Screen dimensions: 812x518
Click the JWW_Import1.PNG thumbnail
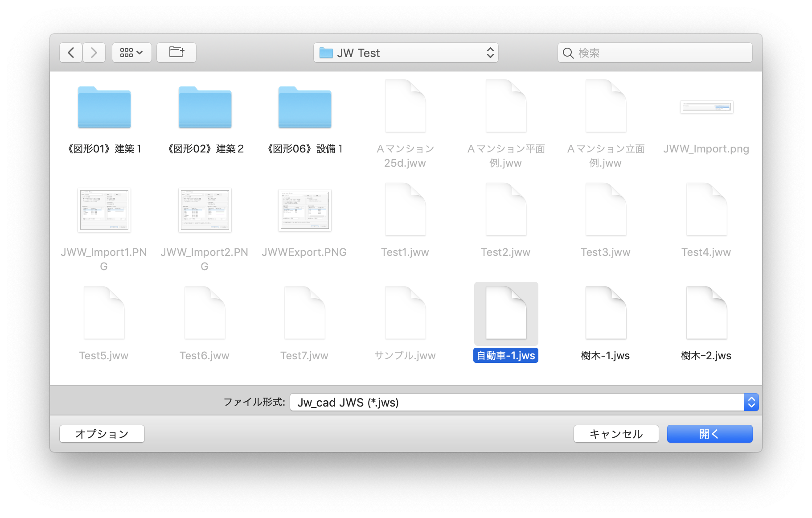pyautogui.click(x=104, y=210)
